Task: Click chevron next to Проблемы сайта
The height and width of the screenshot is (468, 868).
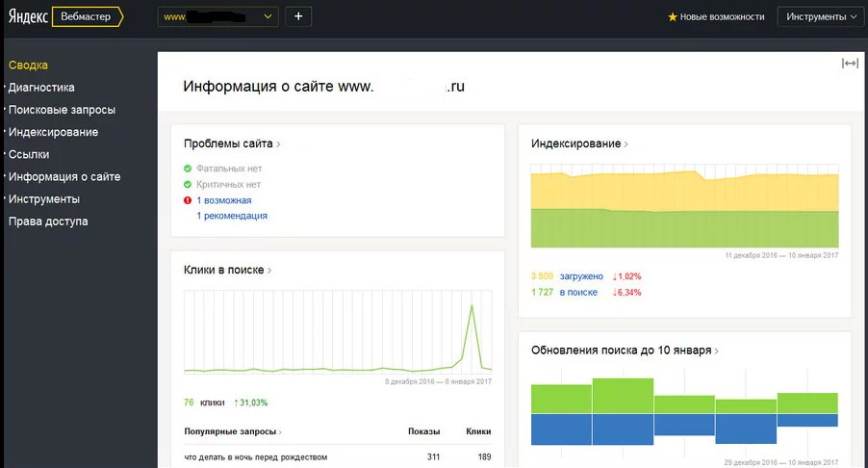Action: (x=278, y=144)
